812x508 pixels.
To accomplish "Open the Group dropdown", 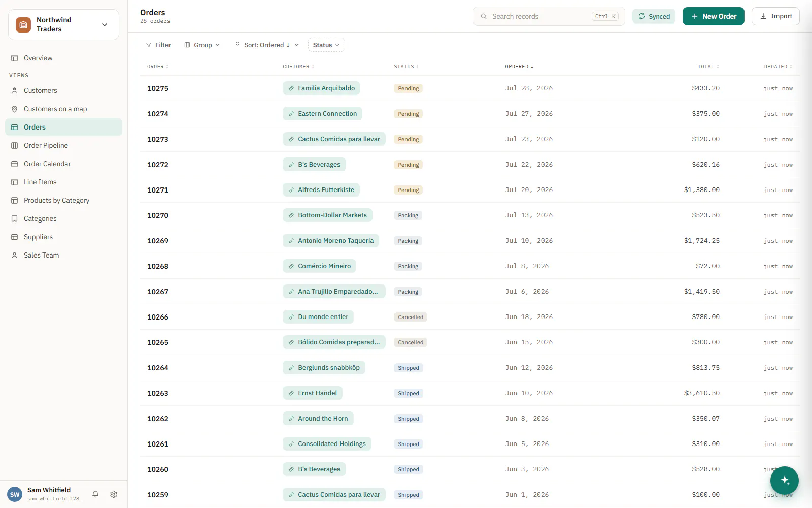I will [x=202, y=45].
